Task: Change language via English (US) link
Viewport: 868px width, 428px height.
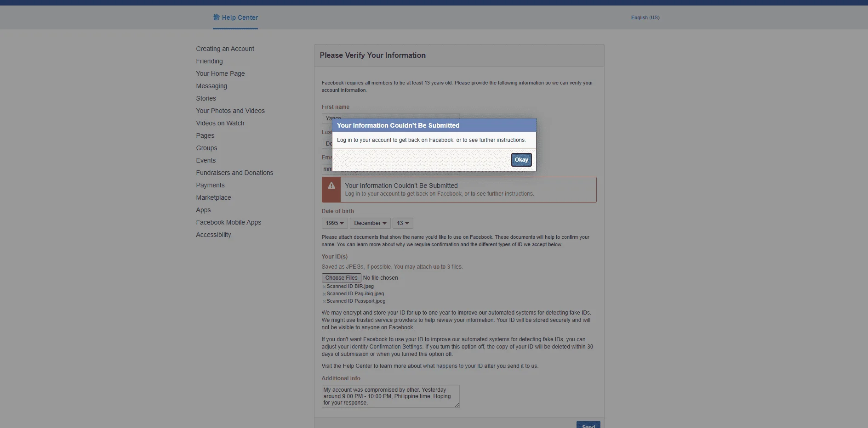Action: [x=645, y=17]
